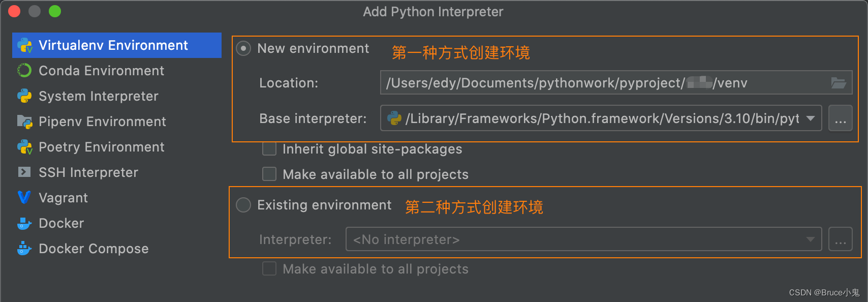The width and height of the screenshot is (868, 302).
Task: Select the New environment radio button
Action: tap(244, 49)
